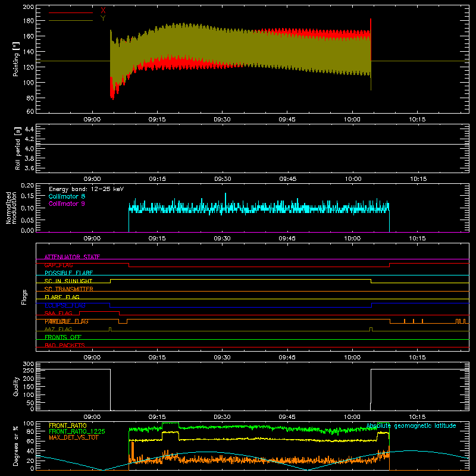This screenshot has height=476, width=476.
Task: Select the FLARE_FLAG label
Action: point(62,297)
